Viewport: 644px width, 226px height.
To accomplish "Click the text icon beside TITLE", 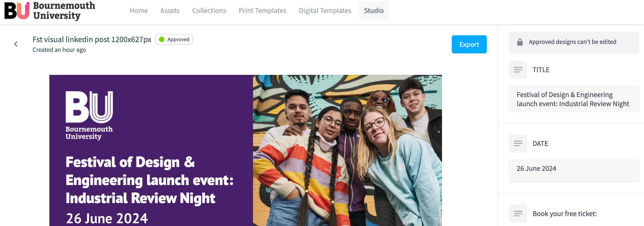I will pos(518,70).
